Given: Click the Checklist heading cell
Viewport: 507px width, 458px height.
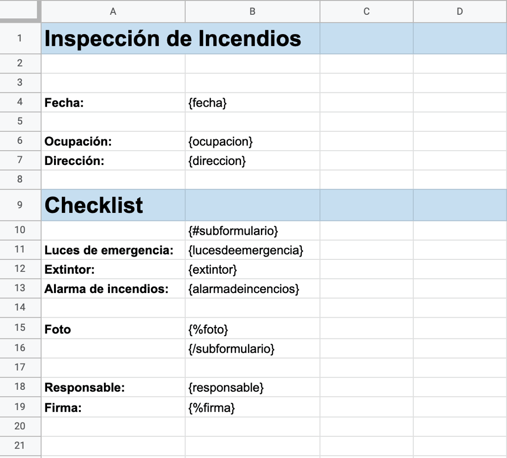Looking at the screenshot, I should [x=113, y=205].
